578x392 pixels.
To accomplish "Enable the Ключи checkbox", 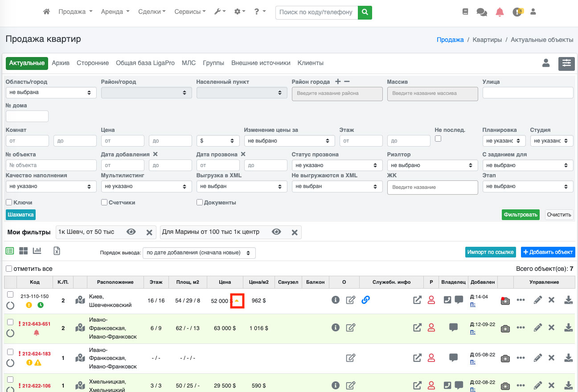I will [9, 202].
